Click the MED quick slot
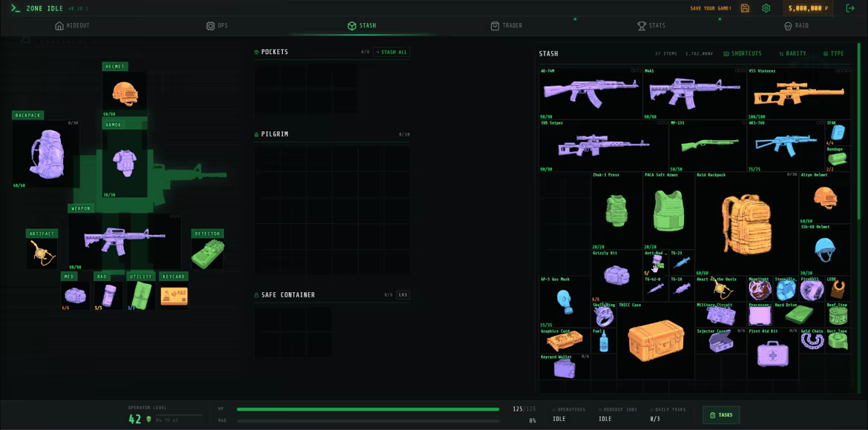868x430 pixels. click(75, 296)
